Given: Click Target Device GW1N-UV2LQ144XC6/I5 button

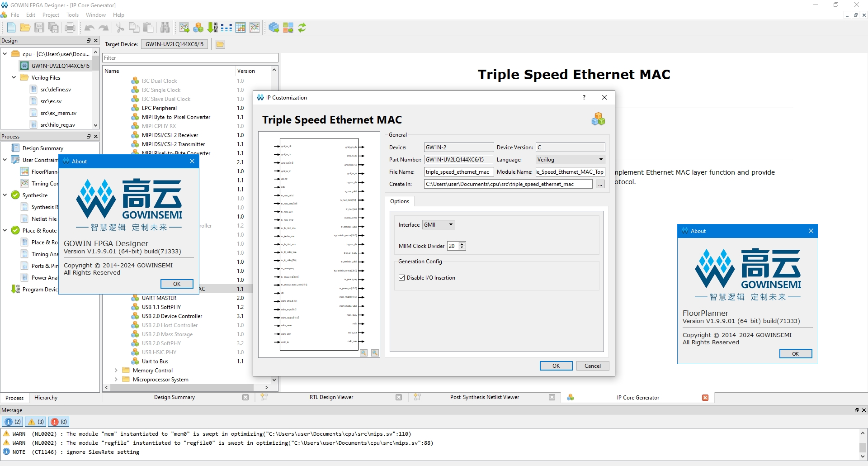Looking at the screenshot, I should (175, 44).
